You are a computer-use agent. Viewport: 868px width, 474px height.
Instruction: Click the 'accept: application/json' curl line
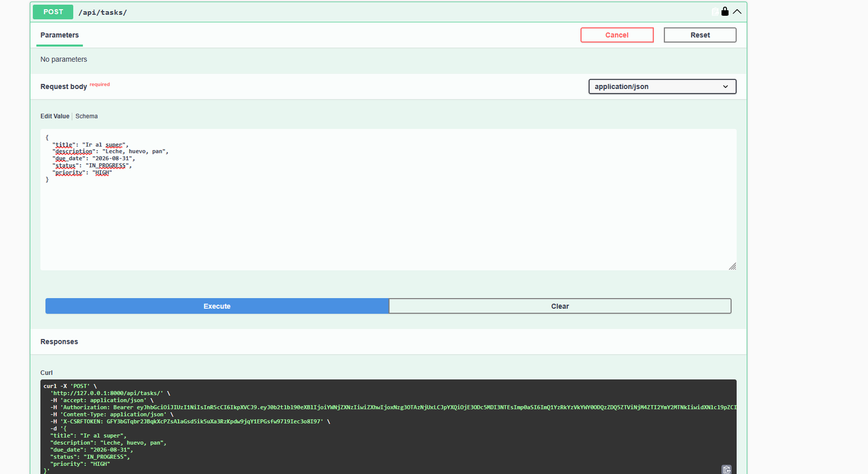102,400
